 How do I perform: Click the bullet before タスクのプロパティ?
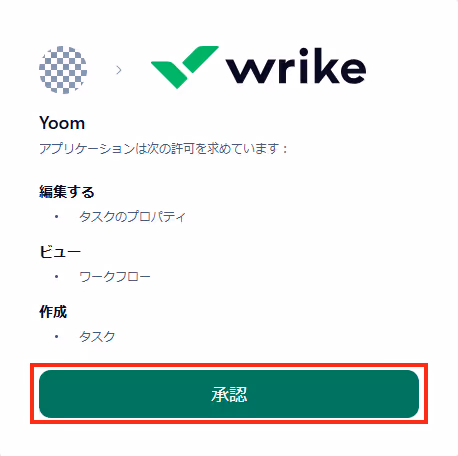57,217
